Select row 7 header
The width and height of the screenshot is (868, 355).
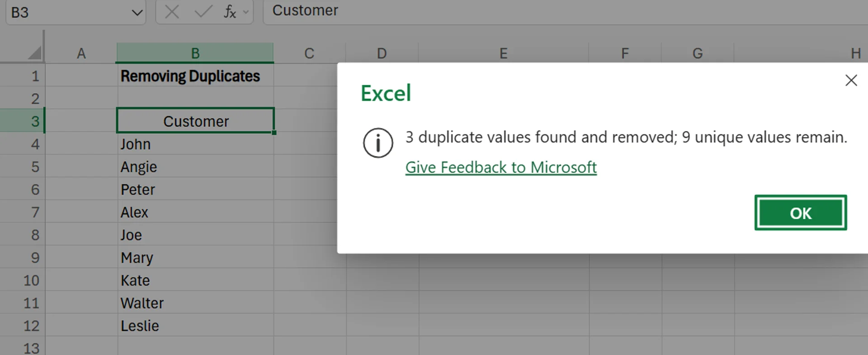tap(23, 212)
